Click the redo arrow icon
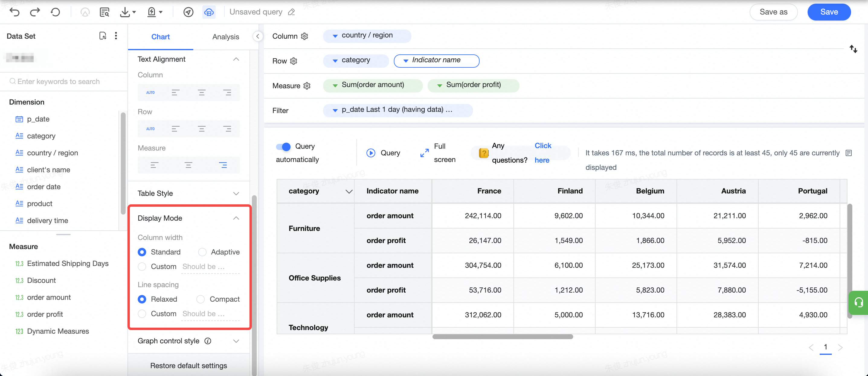This screenshot has width=868, height=376. pyautogui.click(x=35, y=12)
